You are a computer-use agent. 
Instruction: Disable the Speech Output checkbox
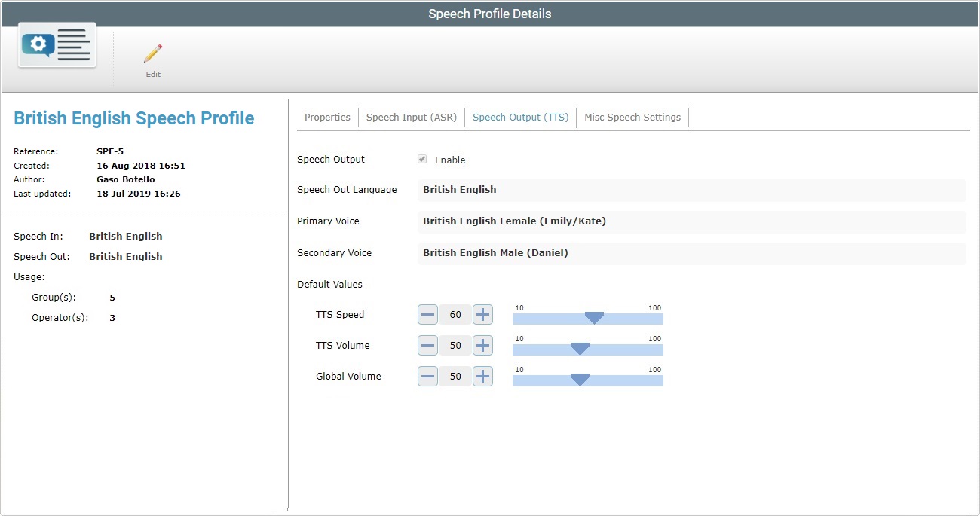(x=422, y=159)
